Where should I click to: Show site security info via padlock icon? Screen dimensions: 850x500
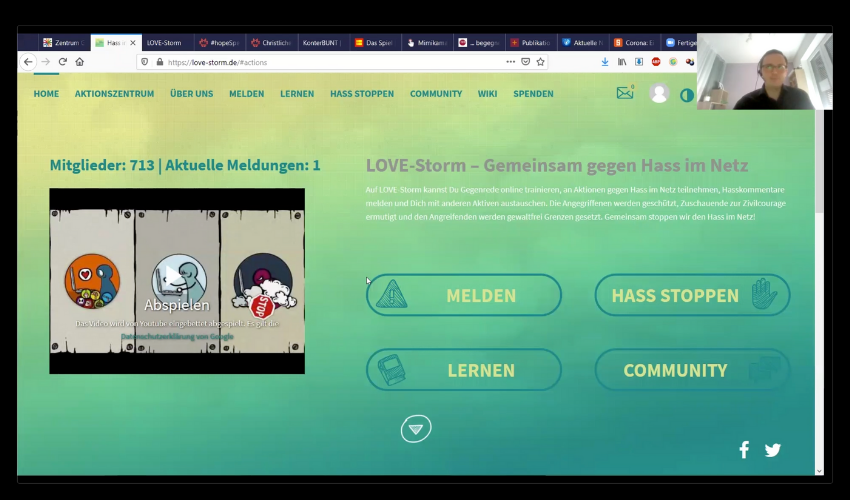pos(159,62)
